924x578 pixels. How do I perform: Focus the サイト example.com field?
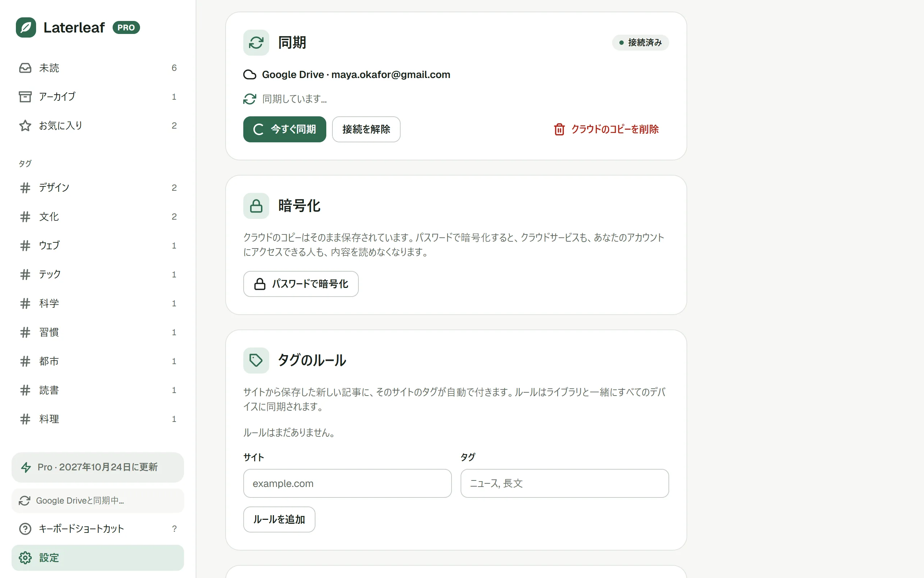point(348,484)
